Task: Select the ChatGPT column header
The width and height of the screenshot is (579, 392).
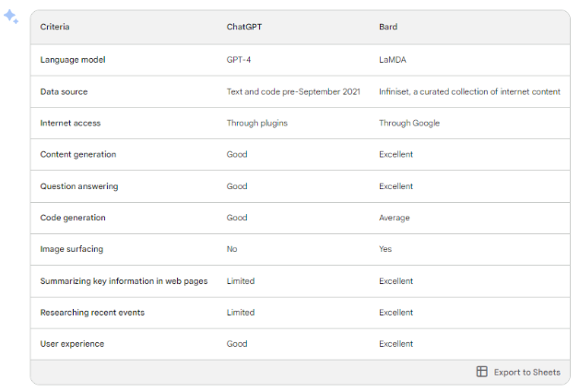Action: [244, 27]
